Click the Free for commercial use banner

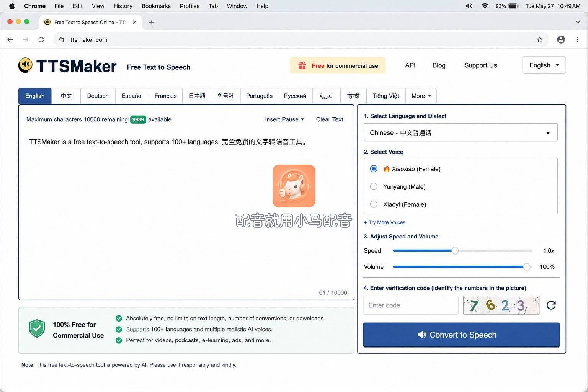pyautogui.click(x=338, y=65)
